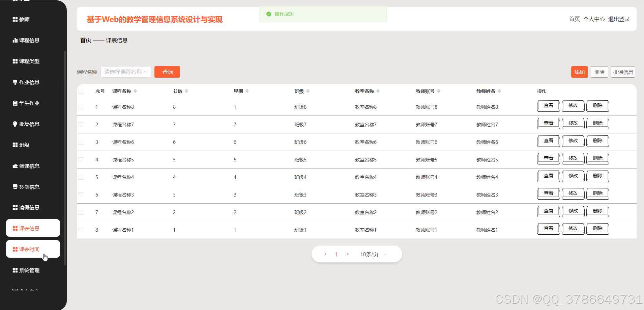Click the 课表时间 orange grid icon
Image resolution: width=644 pixels, height=310 pixels.
coord(15,249)
